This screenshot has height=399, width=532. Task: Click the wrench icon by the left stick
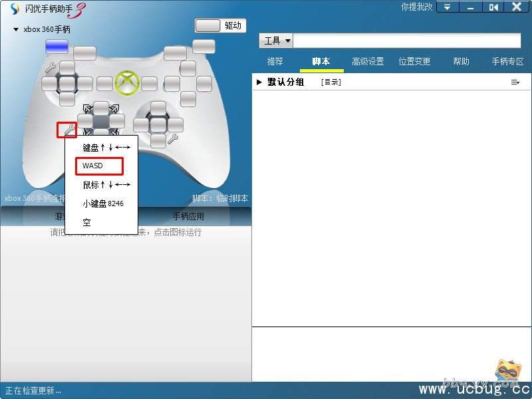pos(51,67)
